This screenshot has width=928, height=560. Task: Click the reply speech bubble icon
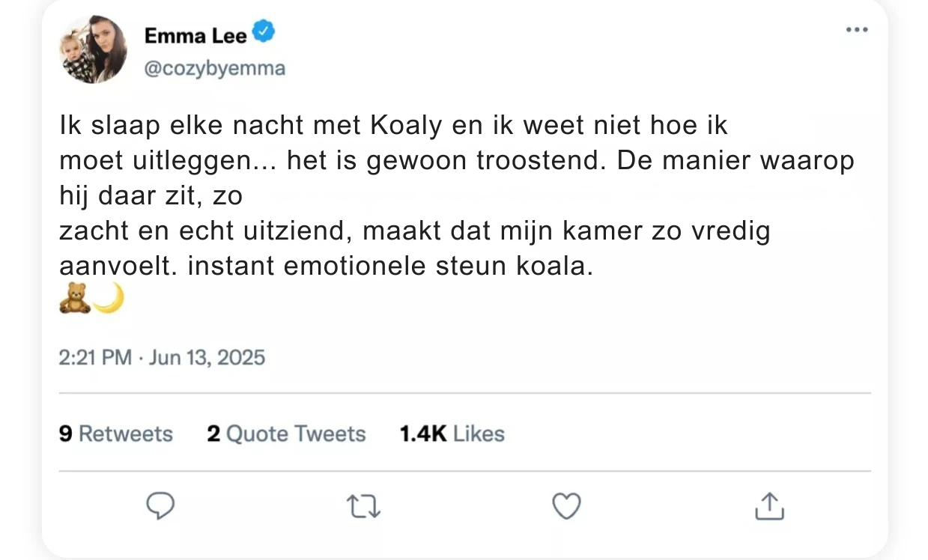pyautogui.click(x=160, y=507)
